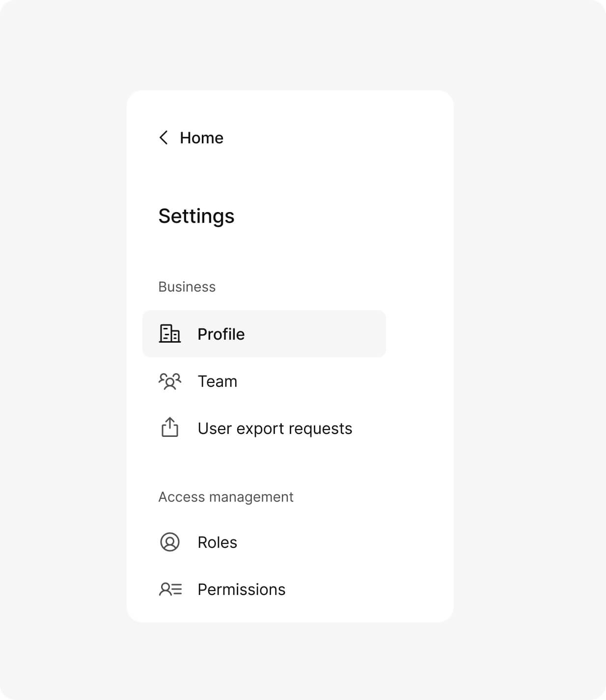This screenshot has width=606, height=700.
Task: Click the export arrow icon
Action: click(x=170, y=428)
